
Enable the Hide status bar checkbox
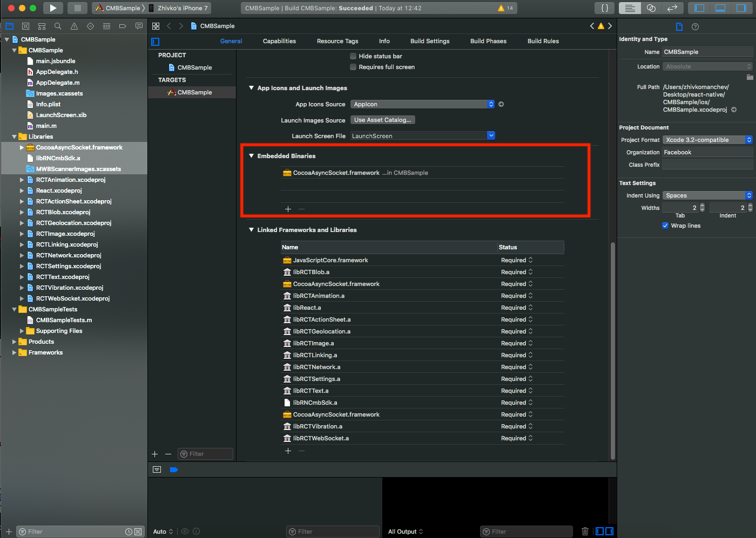click(x=353, y=56)
